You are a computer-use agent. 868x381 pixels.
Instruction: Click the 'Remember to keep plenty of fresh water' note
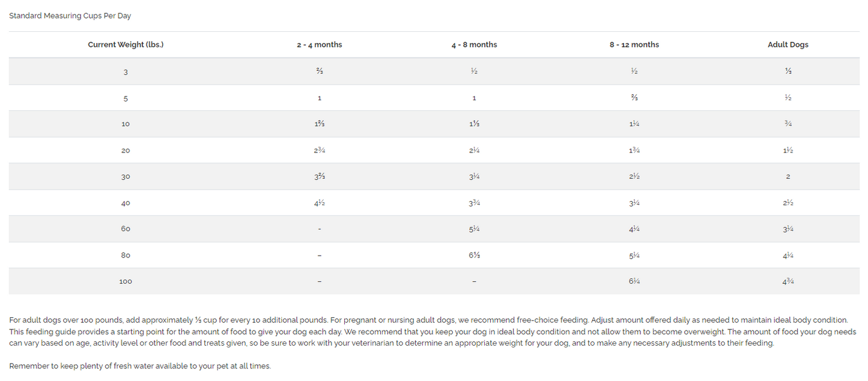pos(140,366)
